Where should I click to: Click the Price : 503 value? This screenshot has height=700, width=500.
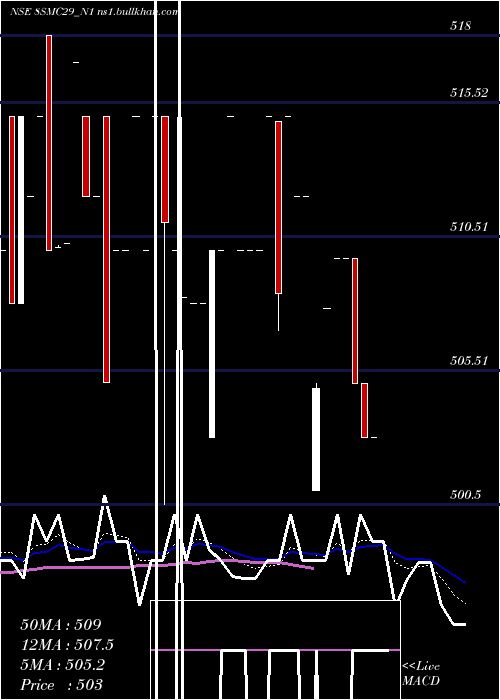[x=62, y=685]
